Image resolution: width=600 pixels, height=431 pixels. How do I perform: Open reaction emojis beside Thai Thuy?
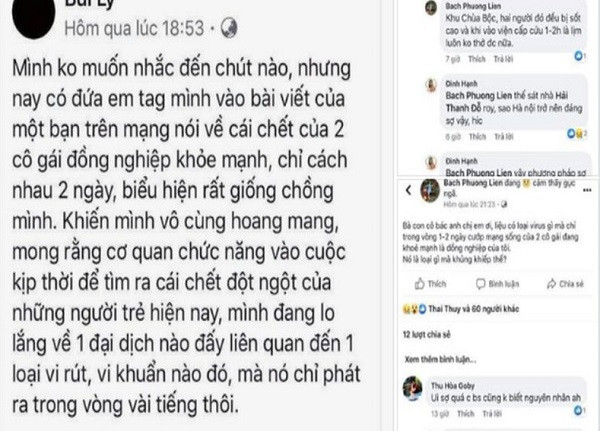point(414,309)
